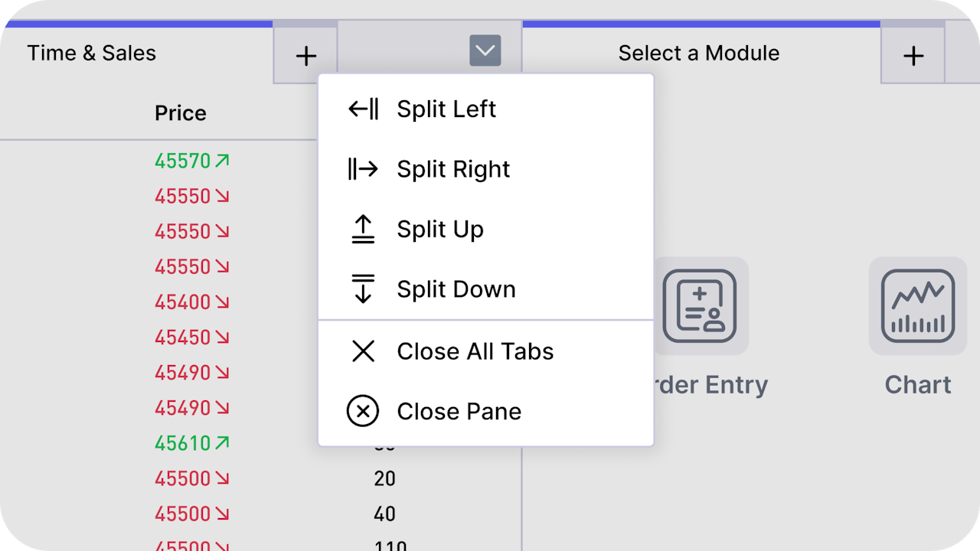980x551 pixels.
Task: Click the Split Right arrow icon
Action: 363,169
